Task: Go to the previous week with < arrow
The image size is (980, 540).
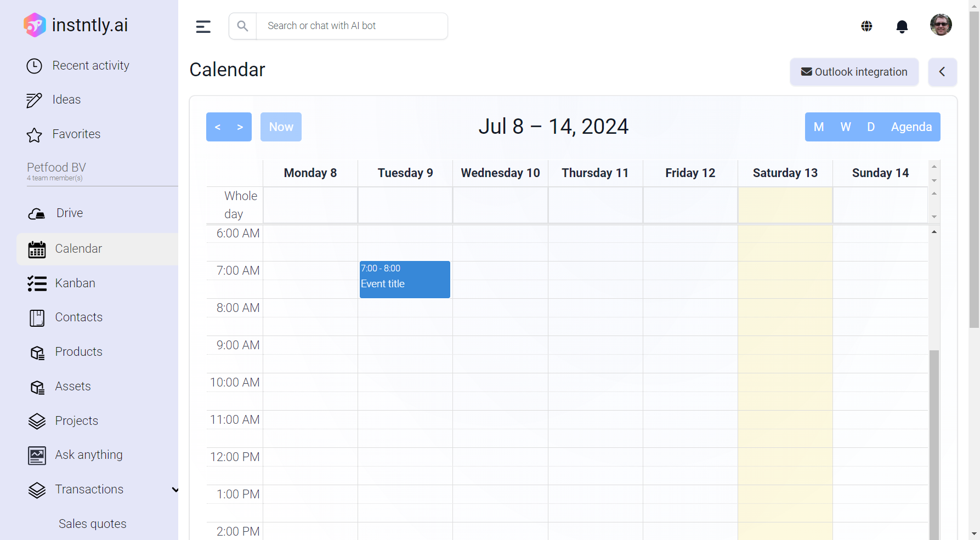Action: pos(218,127)
